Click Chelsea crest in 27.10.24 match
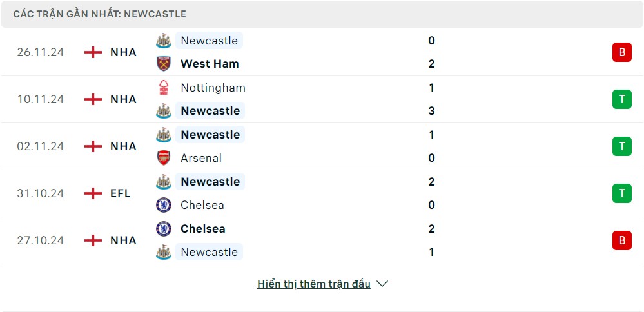This screenshot has width=644, height=312. pyautogui.click(x=164, y=229)
